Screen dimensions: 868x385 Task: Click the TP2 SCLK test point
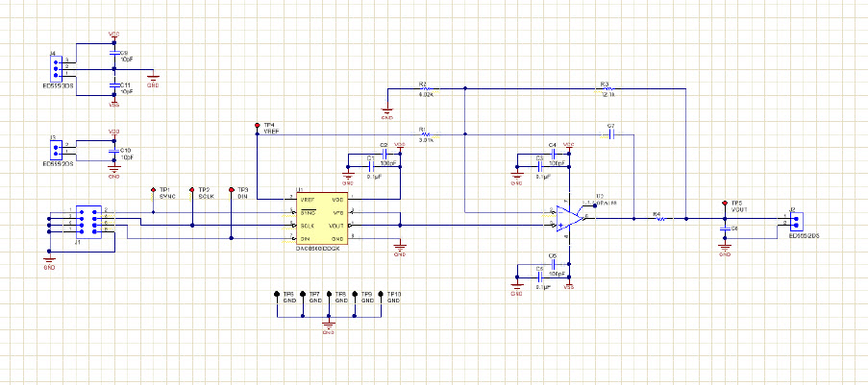click(192, 190)
